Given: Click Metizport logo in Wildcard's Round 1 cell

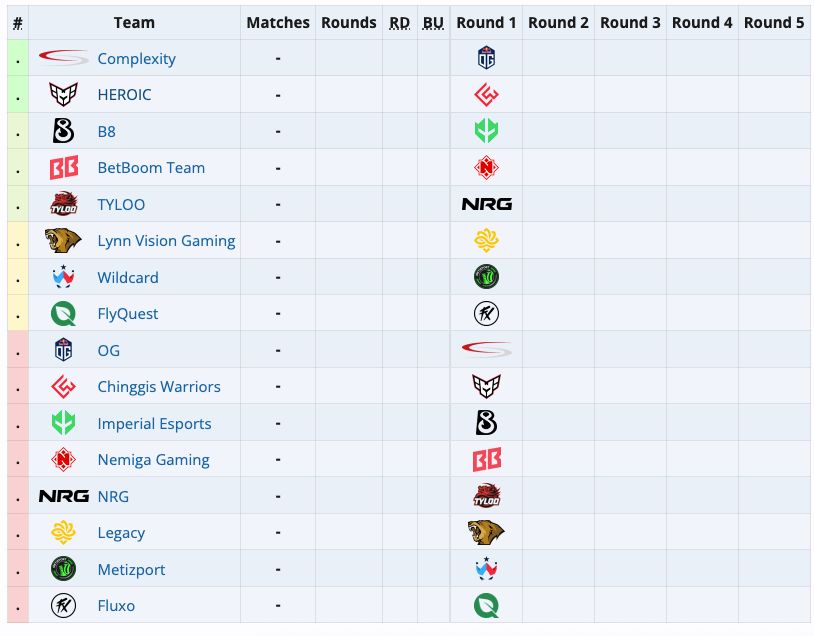Looking at the screenshot, I should click(x=486, y=277).
